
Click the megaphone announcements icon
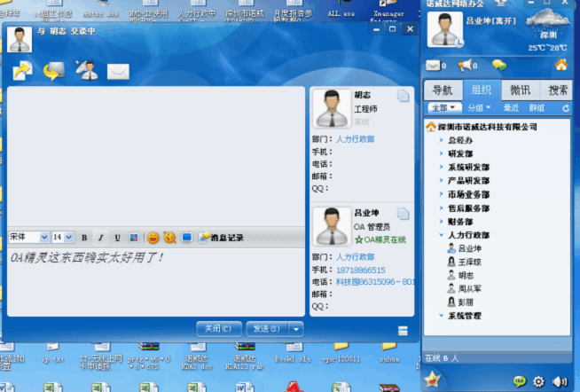coord(465,65)
